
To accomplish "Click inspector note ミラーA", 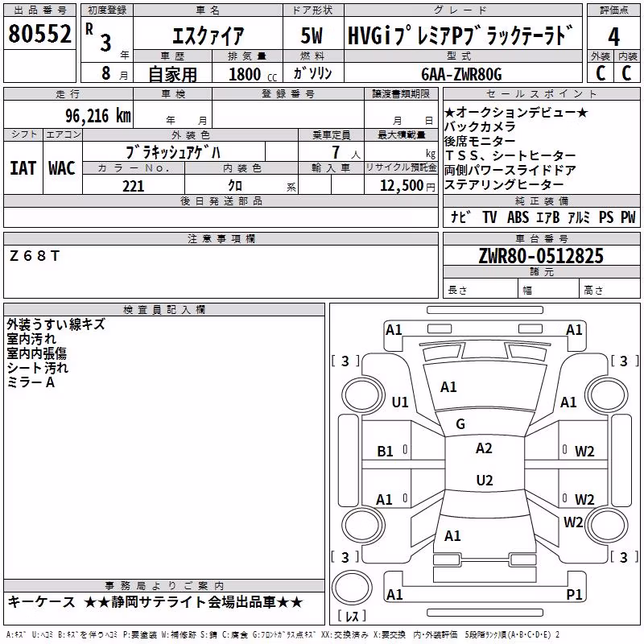I will tap(31, 382).
